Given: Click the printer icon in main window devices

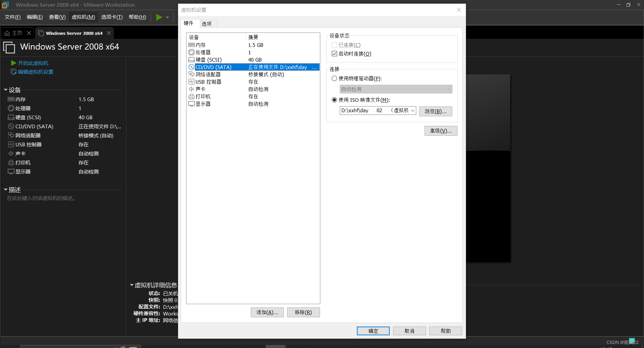Looking at the screenshot, I should click(11, 162).
